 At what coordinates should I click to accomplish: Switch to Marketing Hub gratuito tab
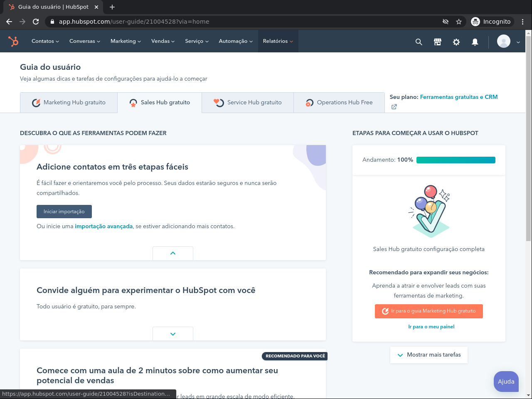[x=69, y=103]
